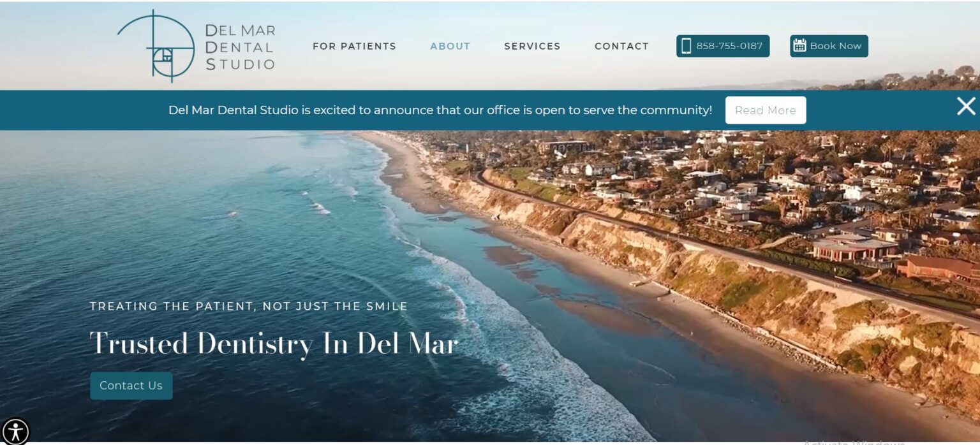Click the Contact Us button
This screenshot has height=445, width=980.
point(131,386)
